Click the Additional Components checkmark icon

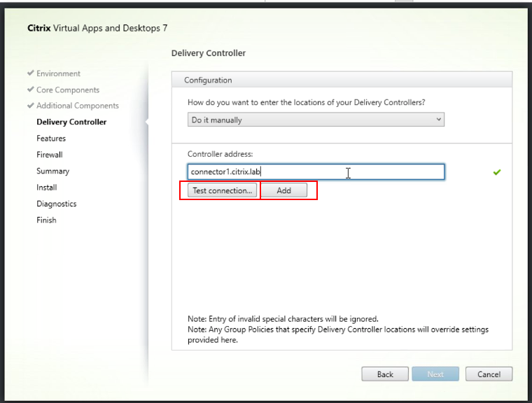31,106
